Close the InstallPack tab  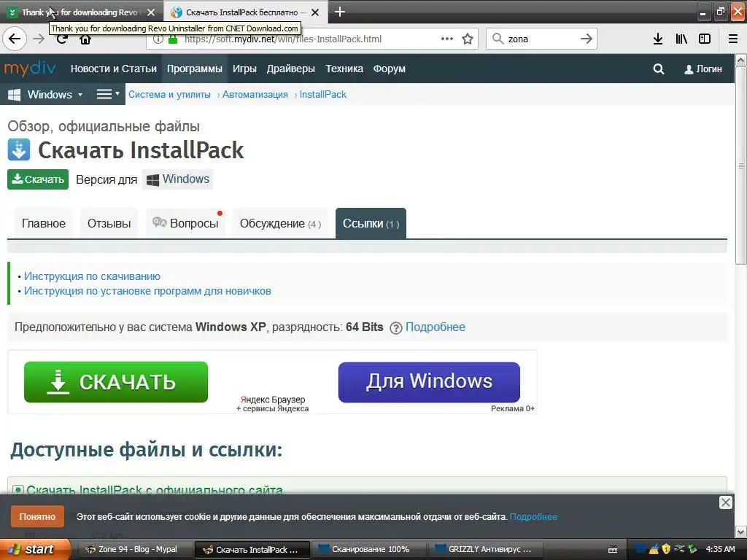point(315,12)
